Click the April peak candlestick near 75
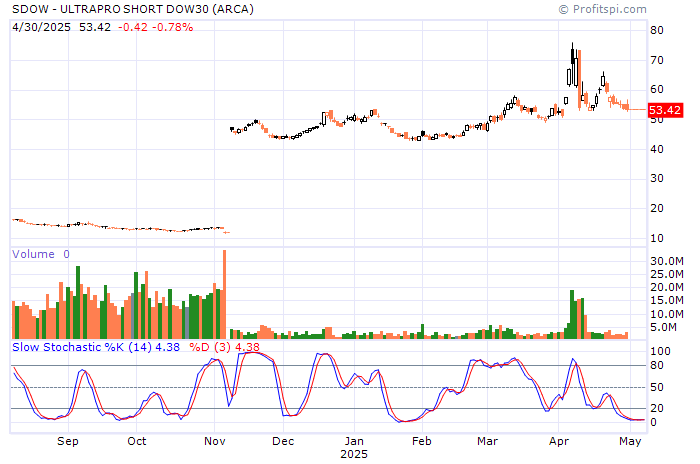Image resolution: width=700 pixels, height=464 pixels. coord(572,57)
